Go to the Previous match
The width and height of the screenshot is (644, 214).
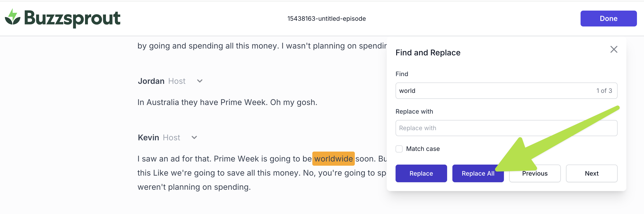pyautogui.click(x=535, y=173)
